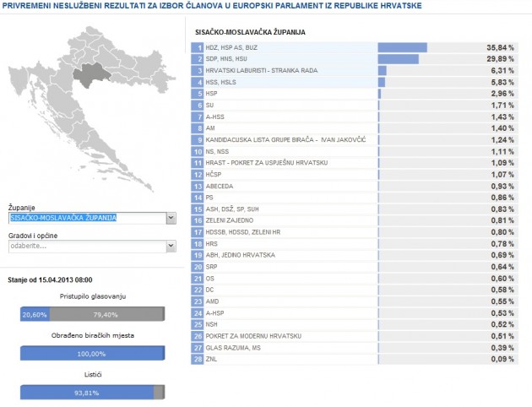Viewport: 532px width, 407px height.
Task: Click the result bar for HSS, HSLS
Action: [x=381, y=82]
